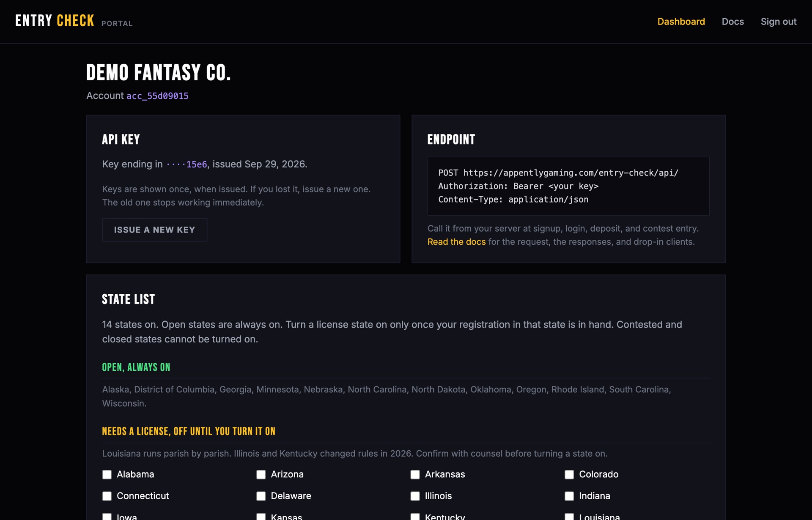Select the account ID acc_55d09015
The image size is (812, 520).
(157, 96)
